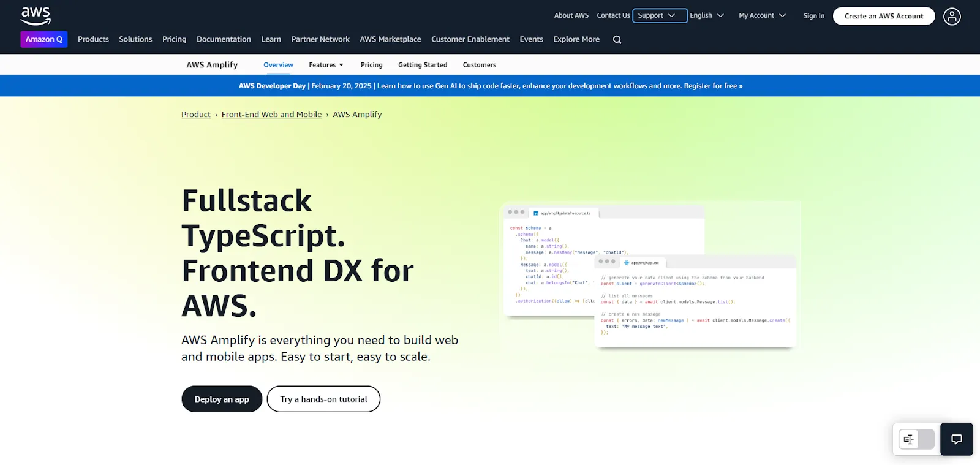Select the Amplify Pricing tab

(371, 65)
